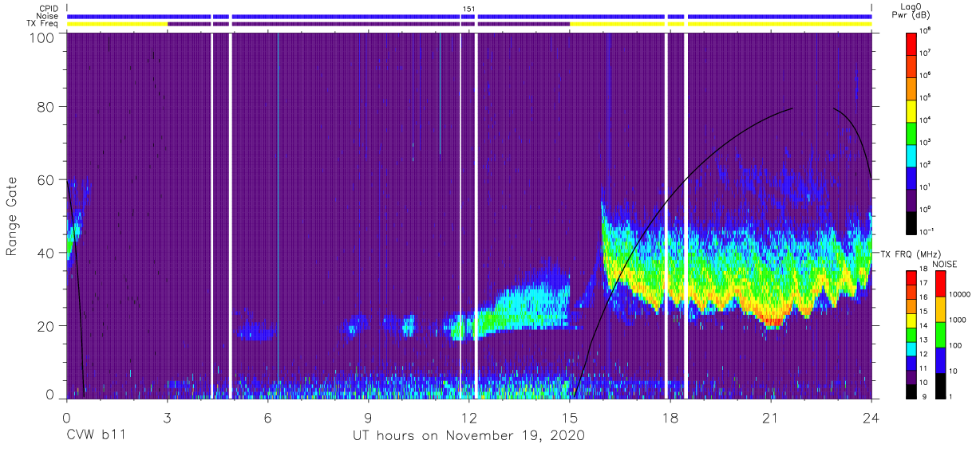Click the 'CVW b11' radar beam label
Viewport: 980px width, 452px height.
96,436
